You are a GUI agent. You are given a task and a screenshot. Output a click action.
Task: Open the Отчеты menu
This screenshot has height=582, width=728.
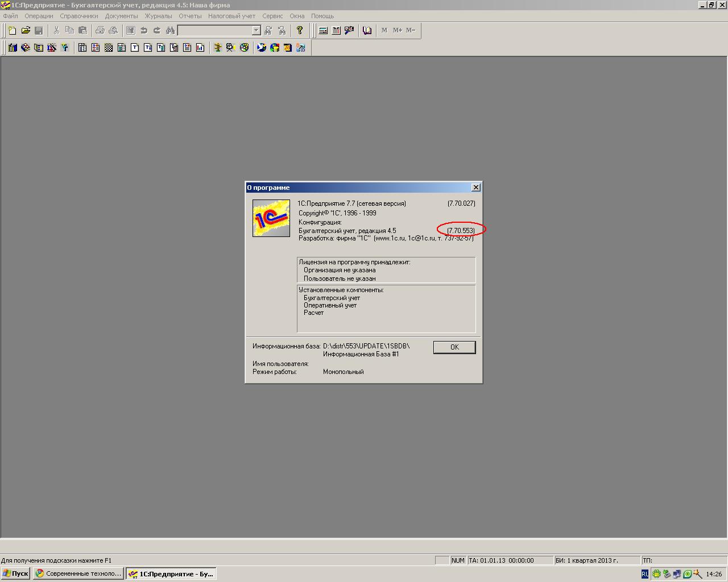(x=190, y=16)
